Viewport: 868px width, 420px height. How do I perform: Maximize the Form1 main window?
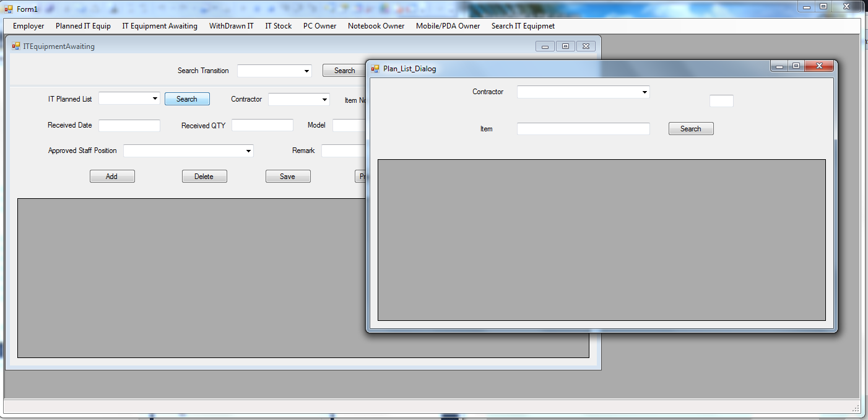pyautogui.click(x=823, y=6)
